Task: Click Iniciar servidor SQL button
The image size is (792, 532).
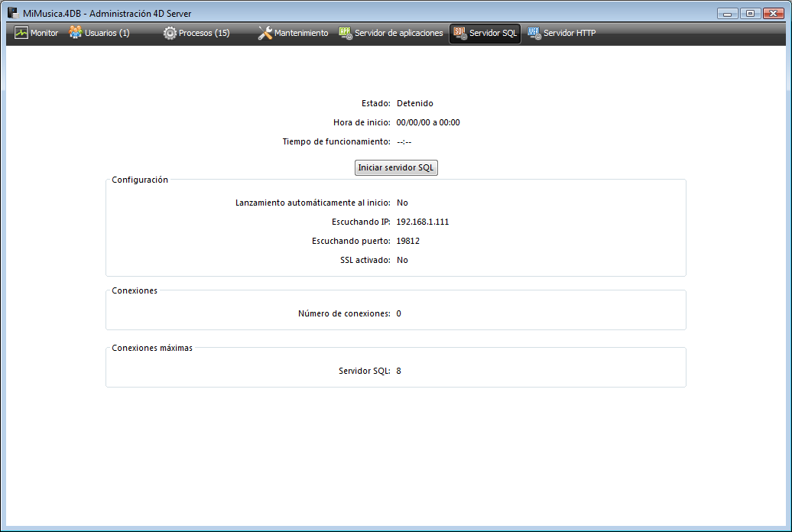Action: click(396, 167)
